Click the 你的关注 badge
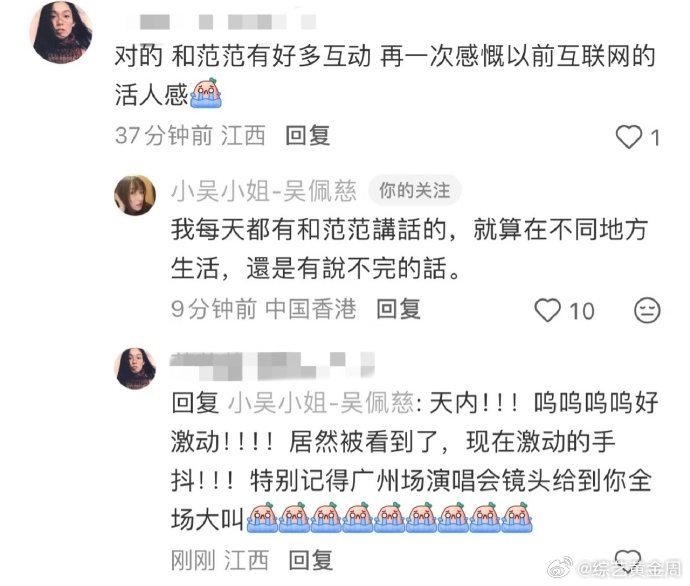This screenshot has height=586, width=690. 415,190
